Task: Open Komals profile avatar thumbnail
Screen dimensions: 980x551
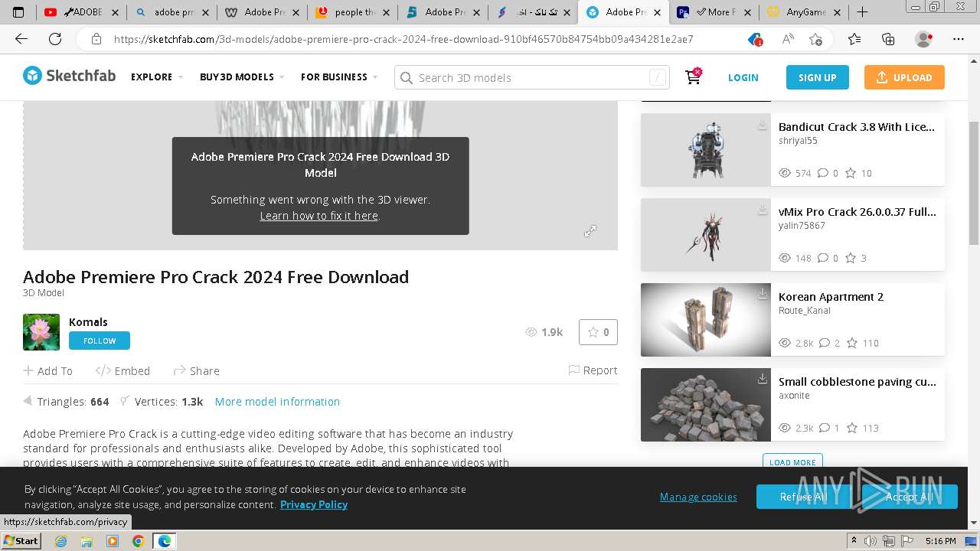Action: 41,332
